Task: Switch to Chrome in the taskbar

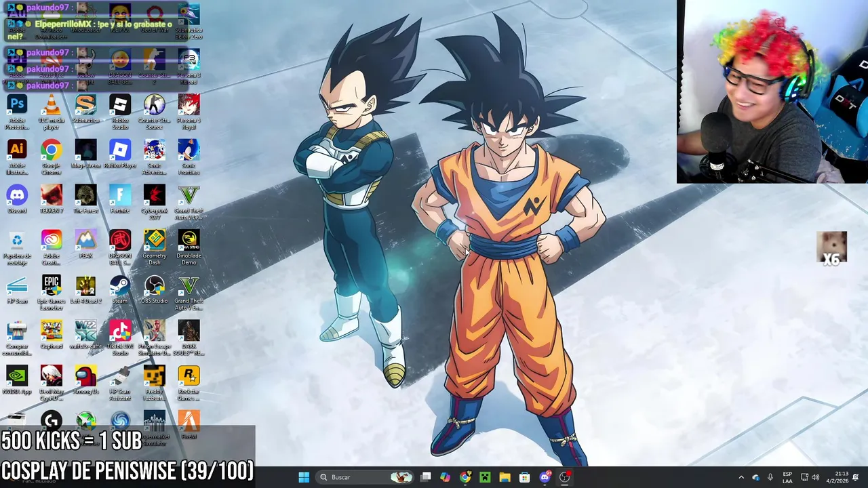Action: click(x=465, y=477)
